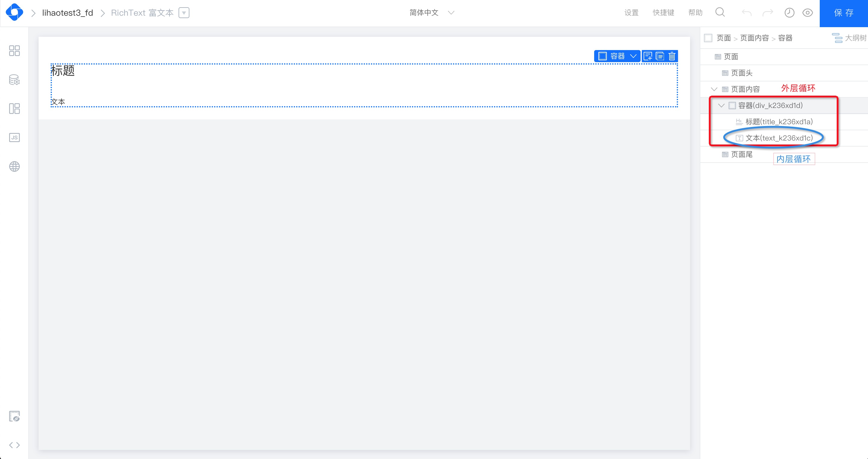Screen dimensions: 868x459
Task: Open the 设置 menu
Action: point(631,13)
